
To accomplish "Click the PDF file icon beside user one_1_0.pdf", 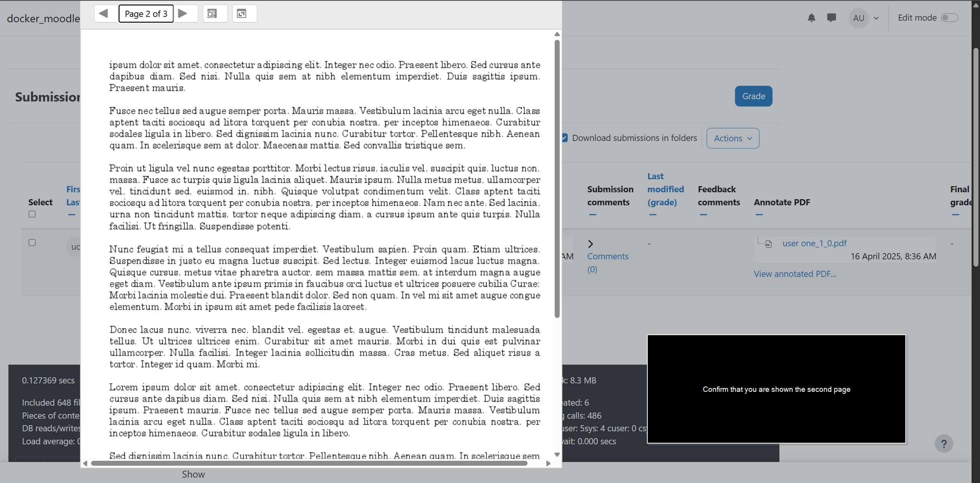I will click(x=768, y=244).
